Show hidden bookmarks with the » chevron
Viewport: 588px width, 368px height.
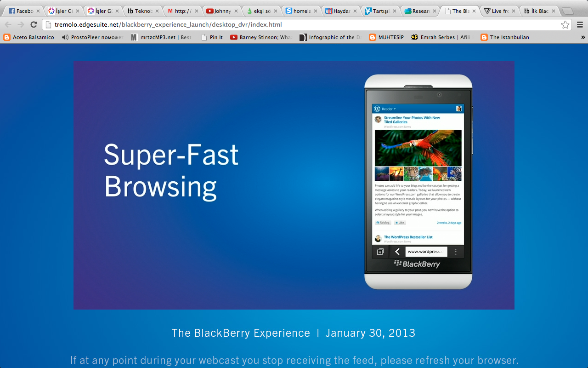[x=583, y=37]
